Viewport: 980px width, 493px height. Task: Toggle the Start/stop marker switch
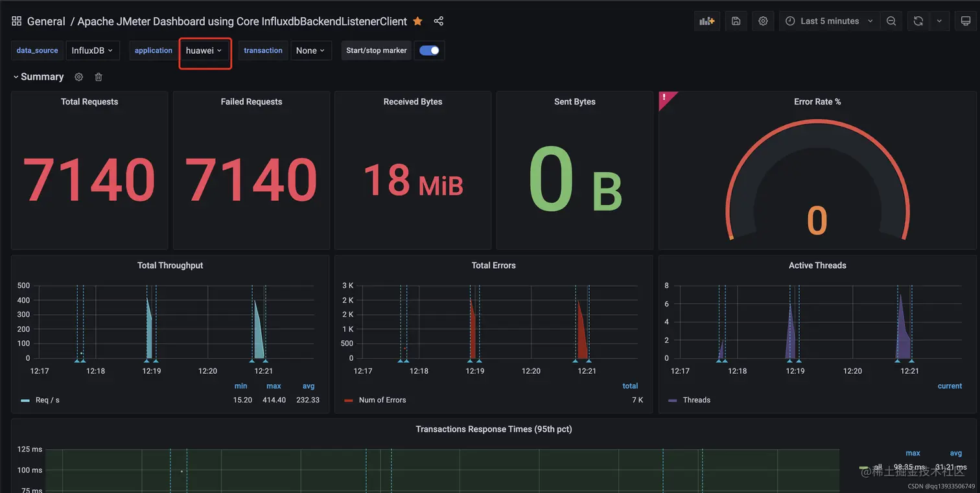429,51
